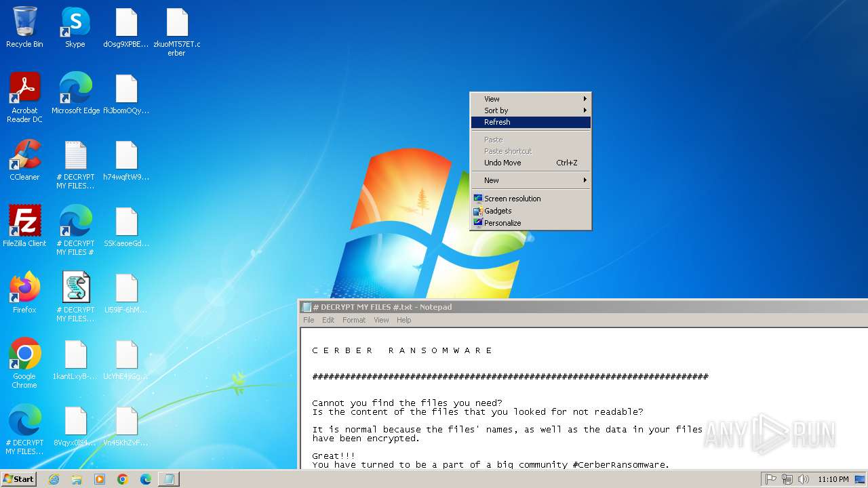Open the Notepad Help menu
This screenshot has height=488, width=868.
[404, 320]
